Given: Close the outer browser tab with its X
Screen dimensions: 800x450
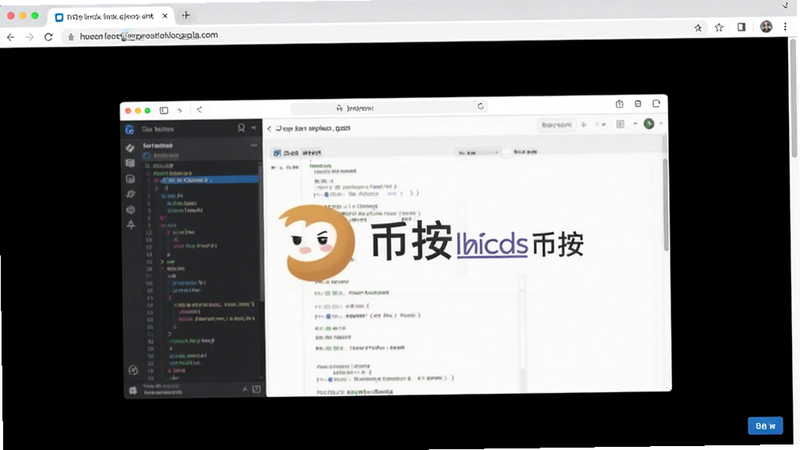Looking at the screenshot, I should tap(165, 16).
